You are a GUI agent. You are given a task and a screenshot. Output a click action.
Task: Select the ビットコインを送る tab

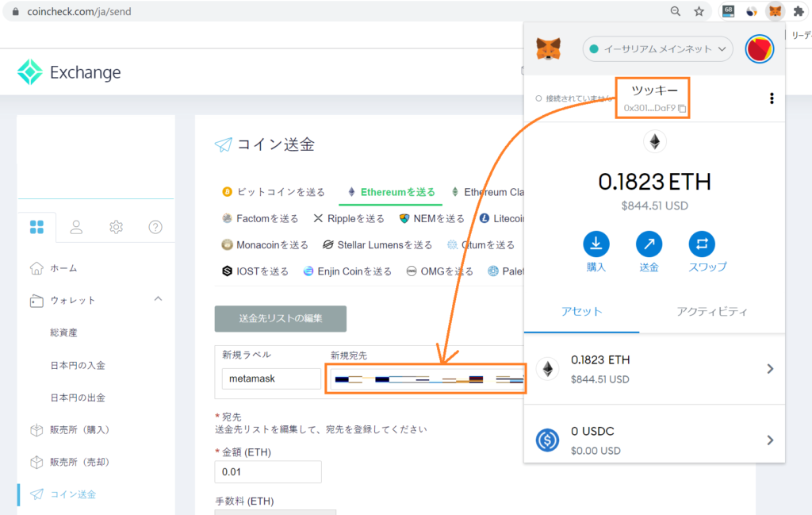274,192
